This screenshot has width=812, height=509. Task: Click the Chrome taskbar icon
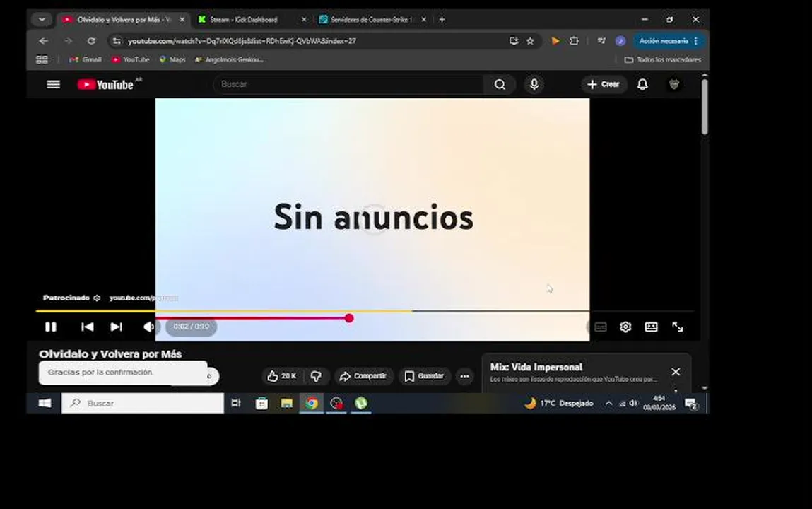311,404
